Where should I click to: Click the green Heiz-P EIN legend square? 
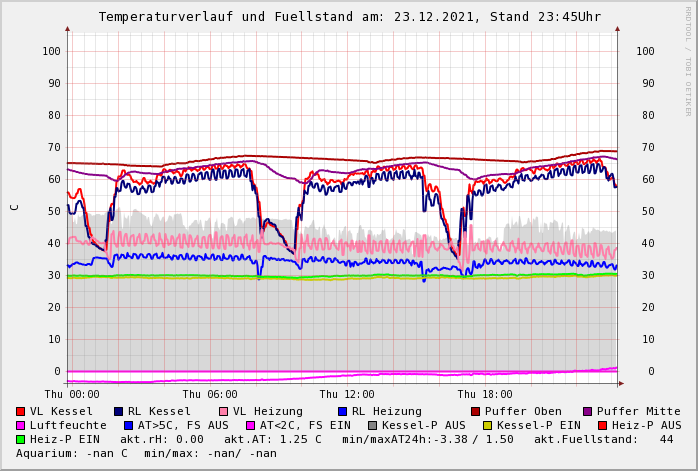20,439
